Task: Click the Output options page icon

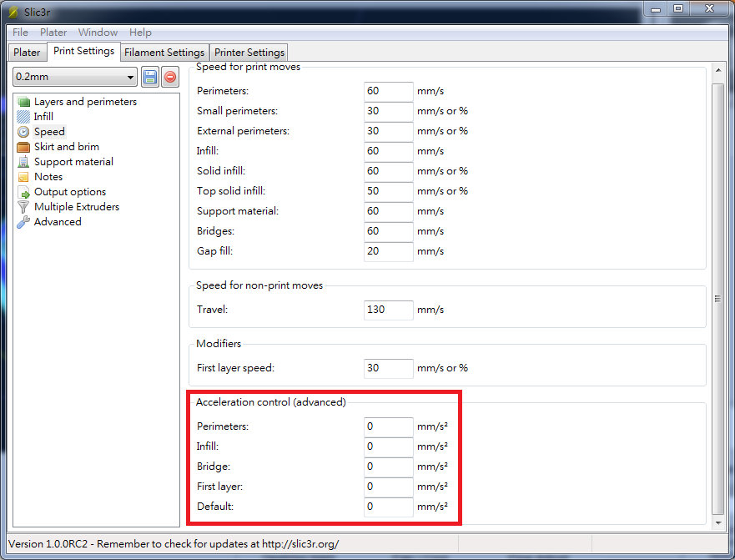Action: tap(23, 192)
